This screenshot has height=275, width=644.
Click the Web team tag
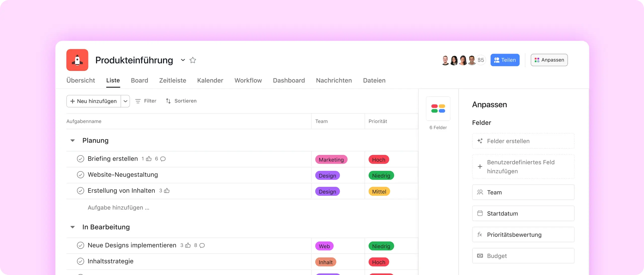(x=324, y=246)
